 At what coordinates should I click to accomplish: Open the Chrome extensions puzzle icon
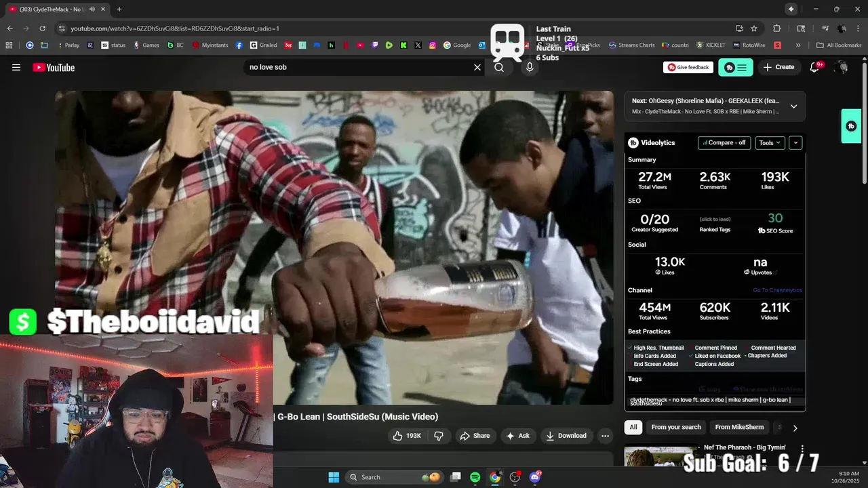[x=777, y=28]
